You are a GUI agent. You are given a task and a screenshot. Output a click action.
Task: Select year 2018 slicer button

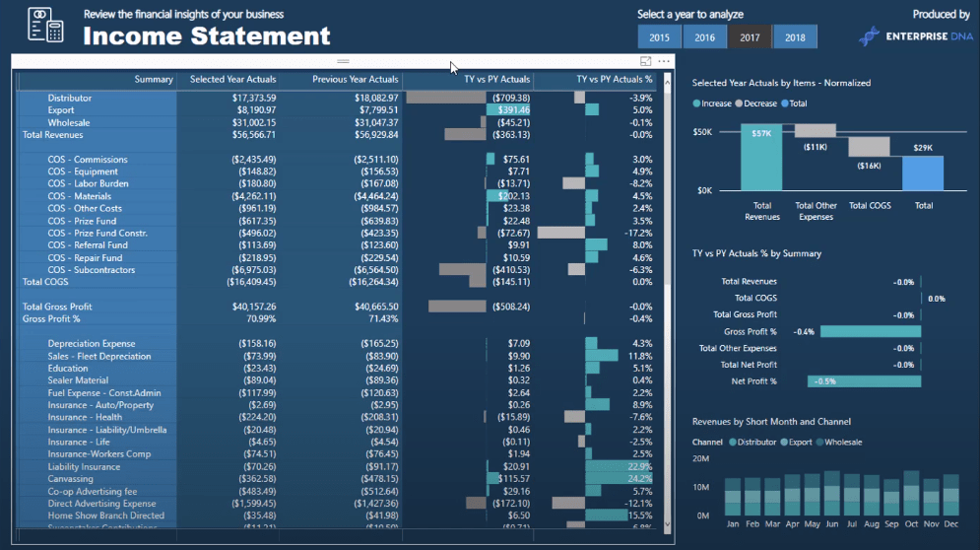(795, 37)
